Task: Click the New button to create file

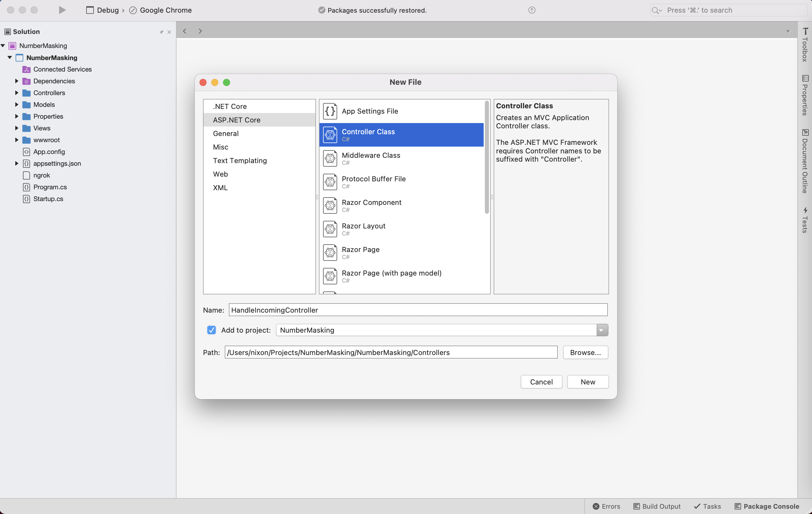Action: tap(588, 382)
